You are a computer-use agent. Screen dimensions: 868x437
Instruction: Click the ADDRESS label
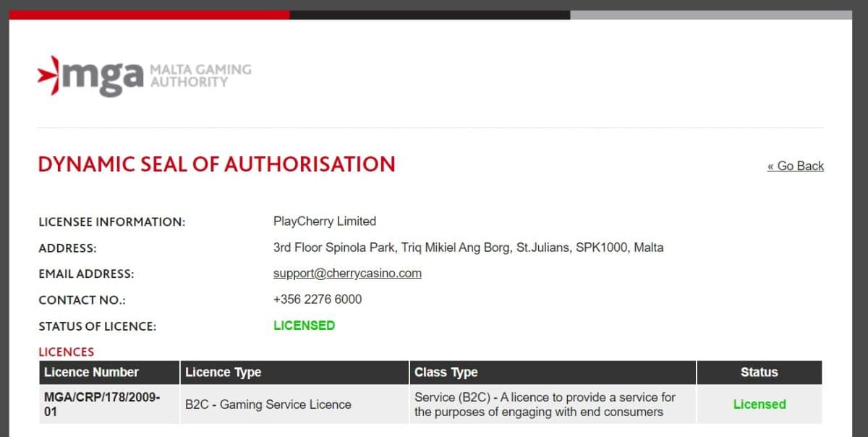tap(67, 248)
